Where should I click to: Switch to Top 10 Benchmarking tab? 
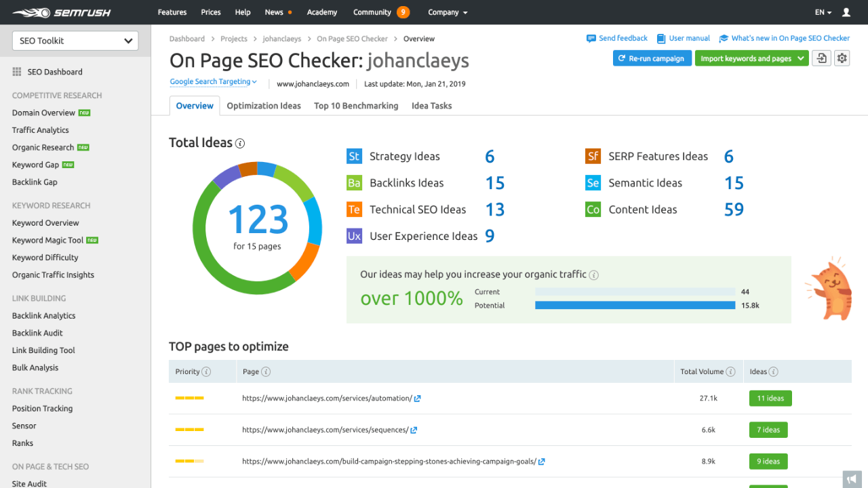tap(356, 106)
